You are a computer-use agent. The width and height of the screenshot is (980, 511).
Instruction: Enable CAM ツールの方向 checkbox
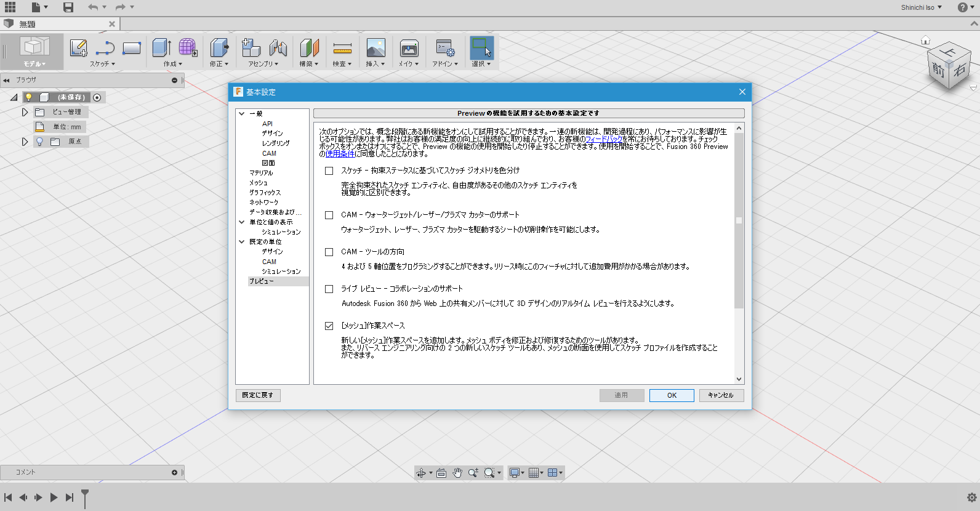point(329,252)
